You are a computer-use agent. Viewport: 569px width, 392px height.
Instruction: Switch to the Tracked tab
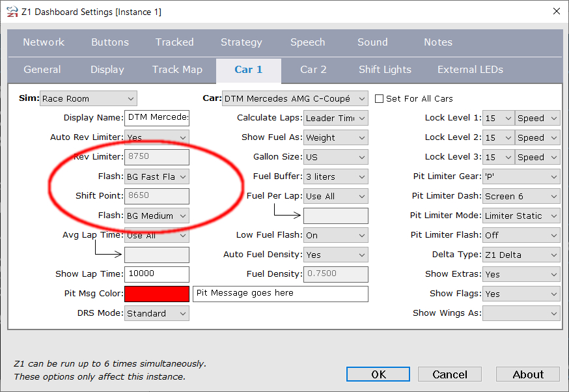coord(174,42)
